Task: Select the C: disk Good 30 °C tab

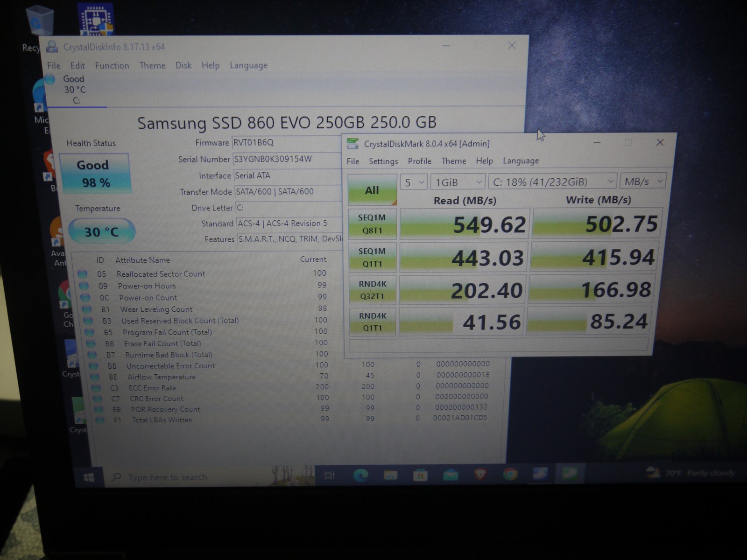Action: click(75, 90)
